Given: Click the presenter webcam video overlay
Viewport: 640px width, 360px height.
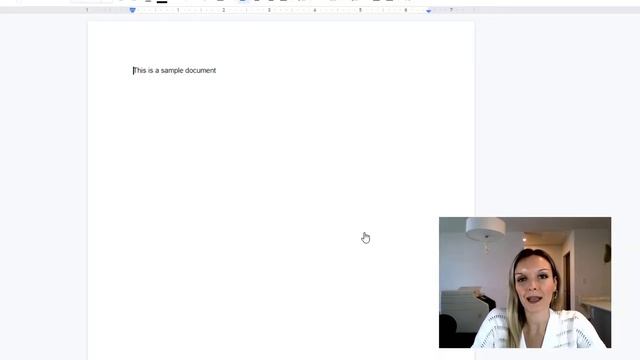Looking at the screenshot, I should 525,282.
